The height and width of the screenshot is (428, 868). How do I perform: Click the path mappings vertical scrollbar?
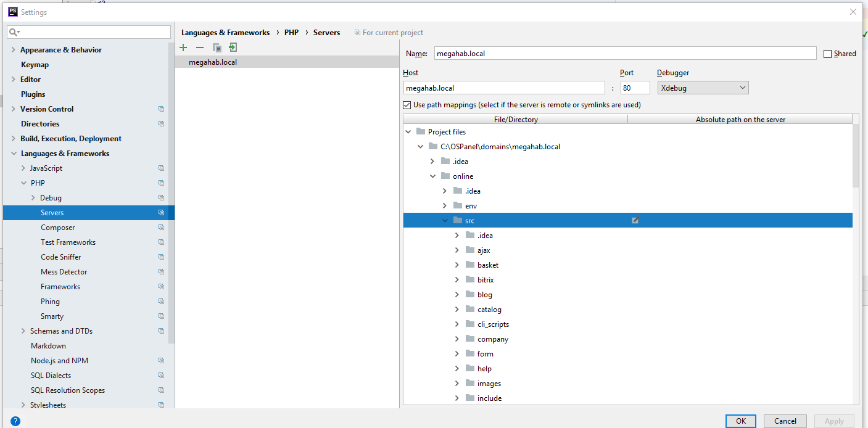[856, 154]
